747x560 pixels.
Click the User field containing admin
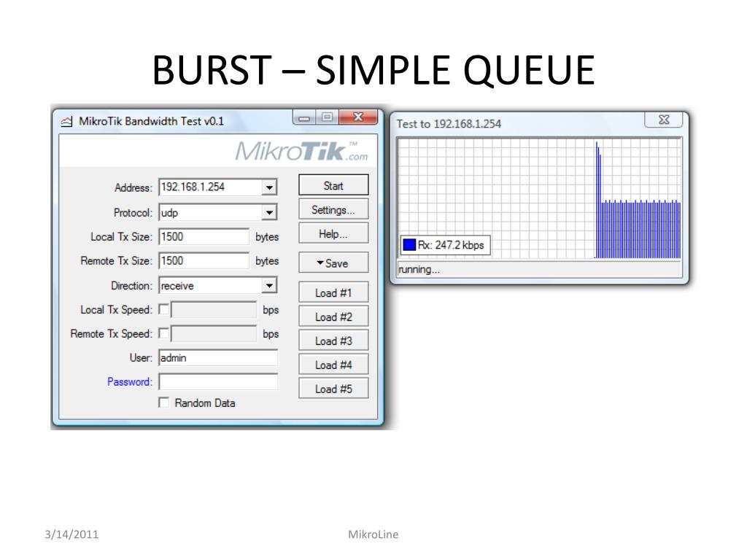point(218,357)
